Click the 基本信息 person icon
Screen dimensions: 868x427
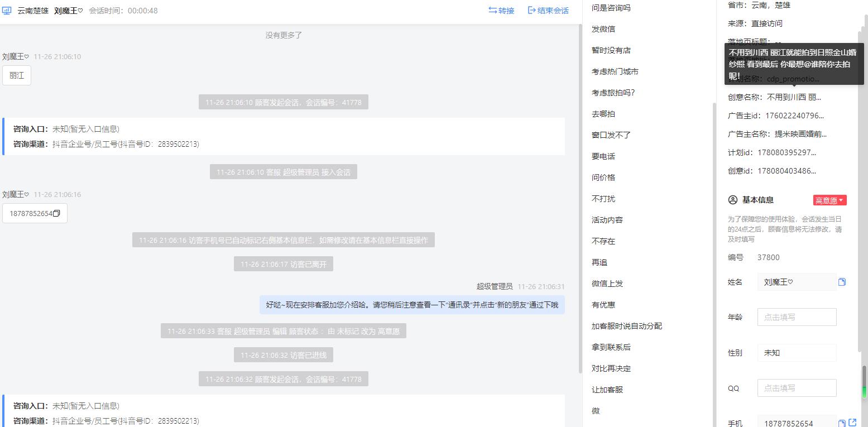tap(733, 200)
